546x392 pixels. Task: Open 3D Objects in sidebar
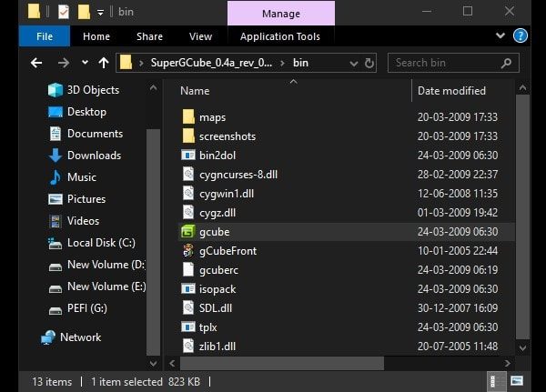click(x=84, y=90)
